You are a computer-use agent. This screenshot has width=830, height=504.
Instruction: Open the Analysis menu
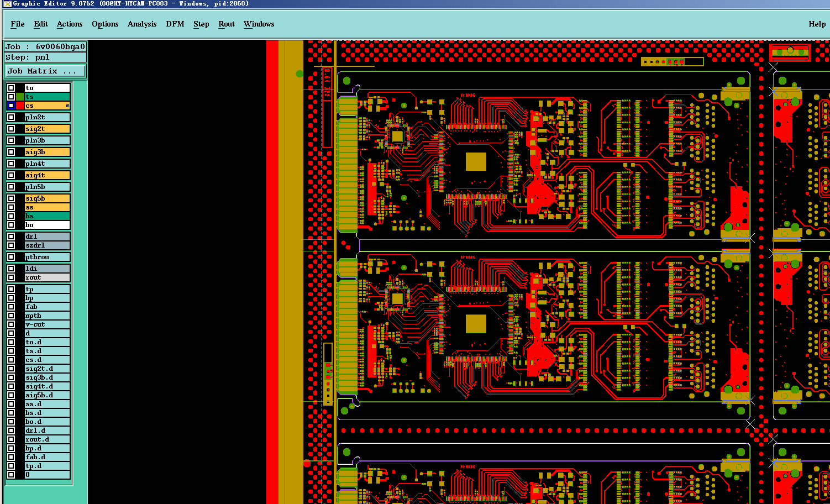click(142, 24)
